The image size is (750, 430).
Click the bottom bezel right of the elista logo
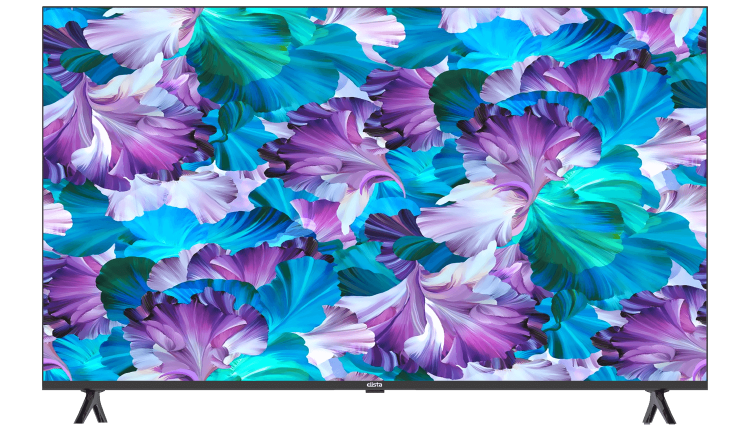550,385
